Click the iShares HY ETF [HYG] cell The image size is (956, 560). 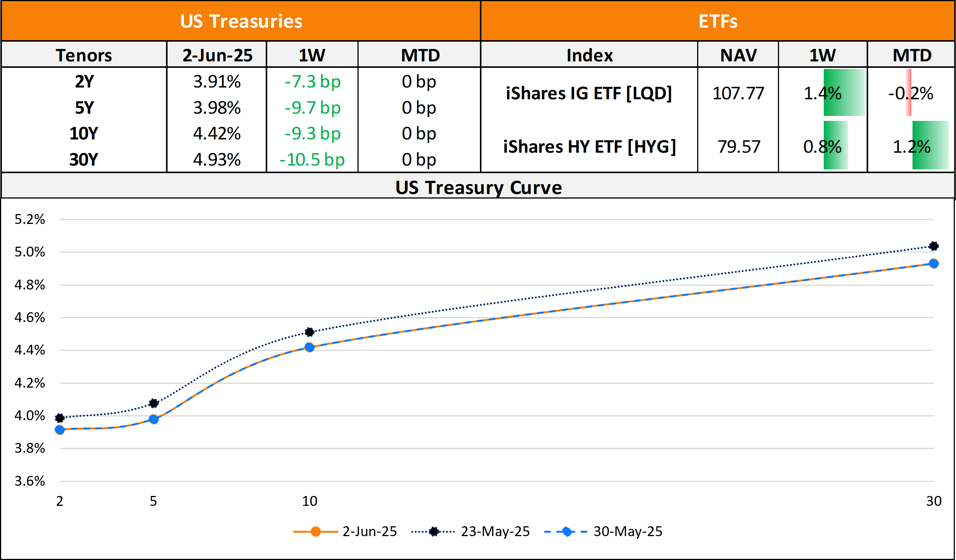[x=589, y=147]
